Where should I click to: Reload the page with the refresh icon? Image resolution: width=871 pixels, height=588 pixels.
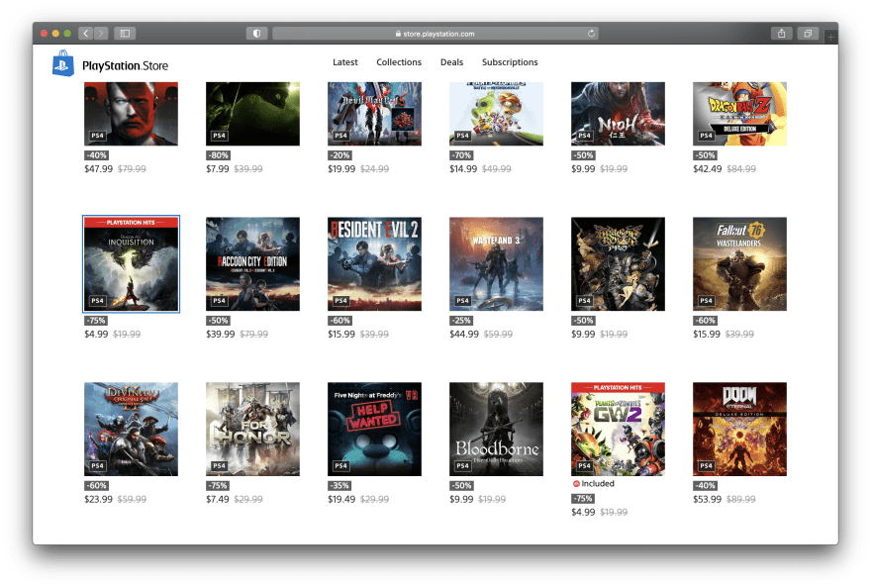592,34
